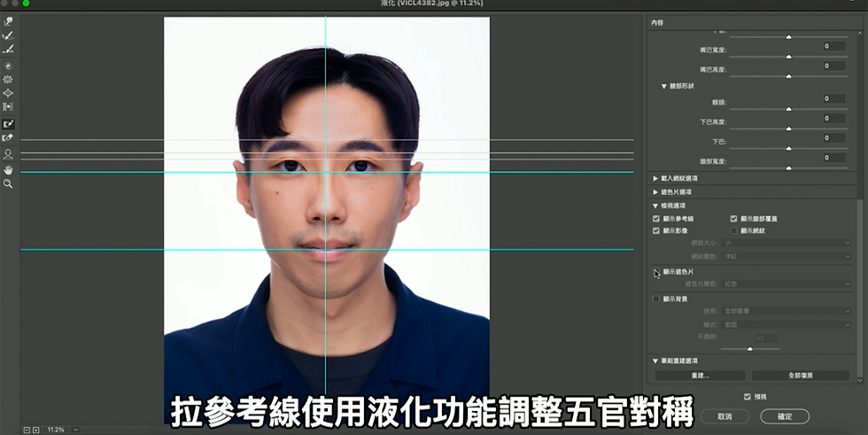The image size is (868, 435).
Task: Select the Freeze Mask tool
Action: coord(8,124)
